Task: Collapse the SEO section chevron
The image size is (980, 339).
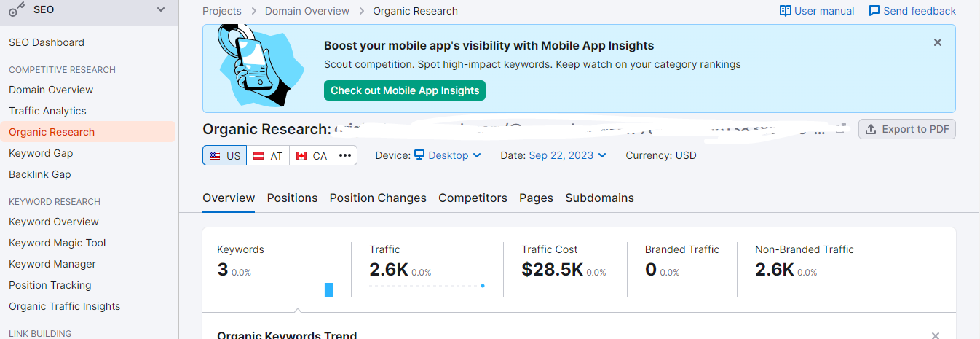Action: 162,10
